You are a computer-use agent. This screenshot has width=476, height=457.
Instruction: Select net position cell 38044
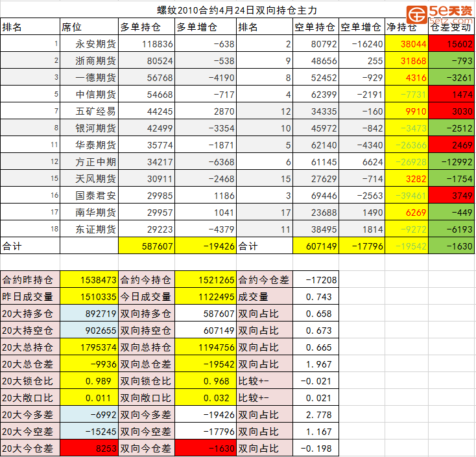point(407,44)
